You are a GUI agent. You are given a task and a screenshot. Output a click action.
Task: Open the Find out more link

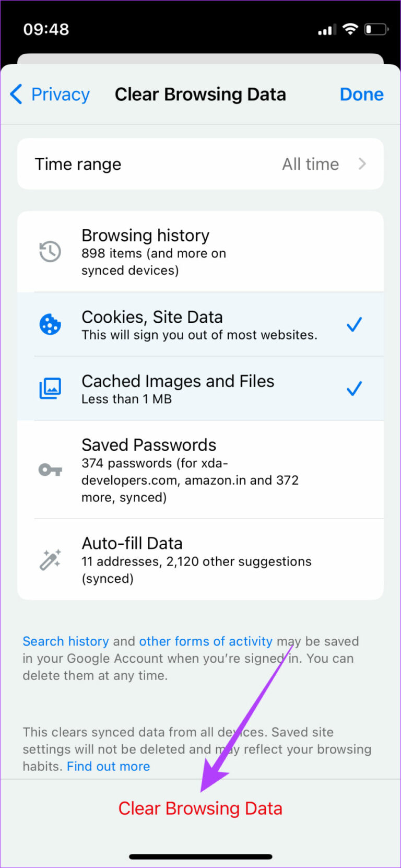pyautogui.click(x=108, y=766)
